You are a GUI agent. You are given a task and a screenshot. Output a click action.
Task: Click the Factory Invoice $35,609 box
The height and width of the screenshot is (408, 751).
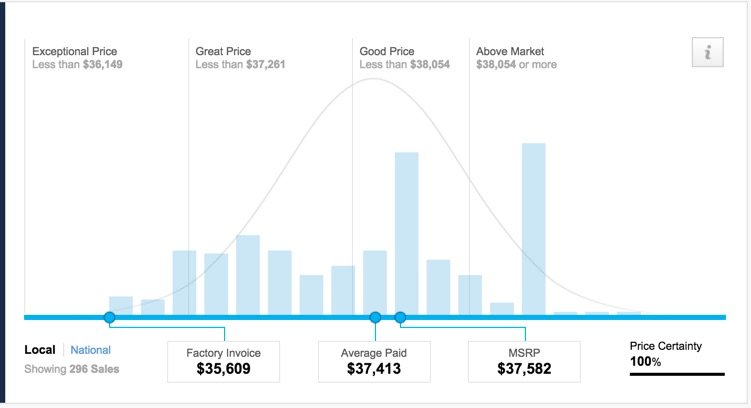pos(223,362)
